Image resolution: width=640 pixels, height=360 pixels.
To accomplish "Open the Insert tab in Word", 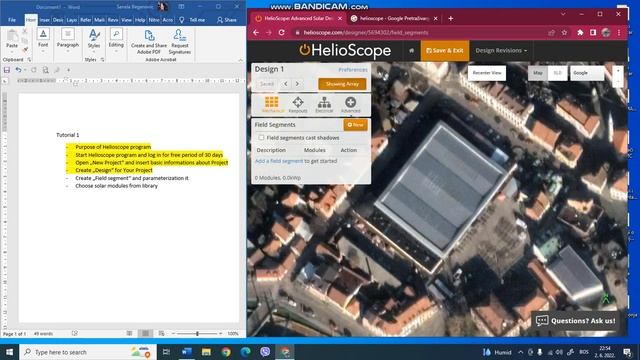I will tap(44, 20).
